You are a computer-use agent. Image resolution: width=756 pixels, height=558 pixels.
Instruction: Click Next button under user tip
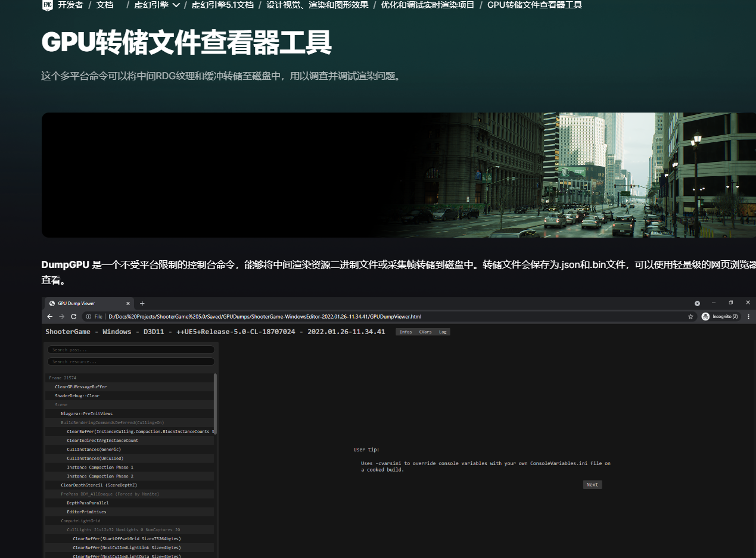[x=592, y=485]
